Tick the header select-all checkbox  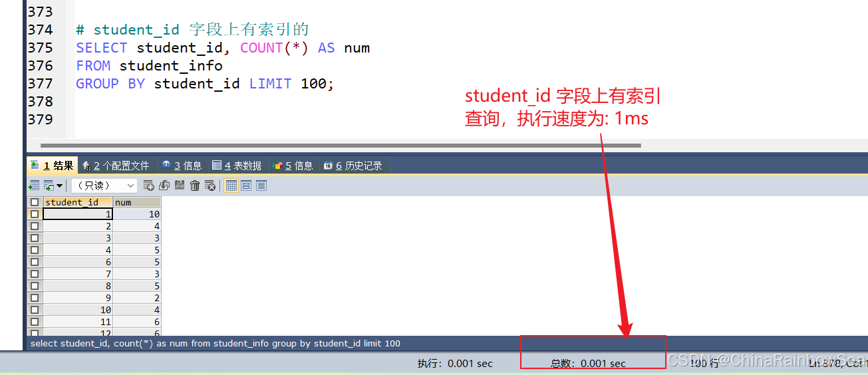[35, 202]
